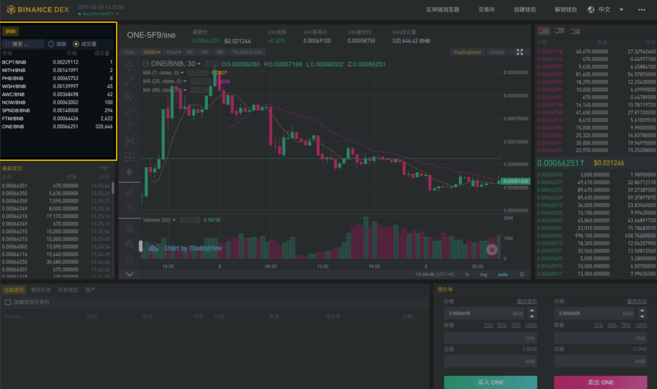
Task: Expand the Volume (20) indicator options
Action: point(174,220)
